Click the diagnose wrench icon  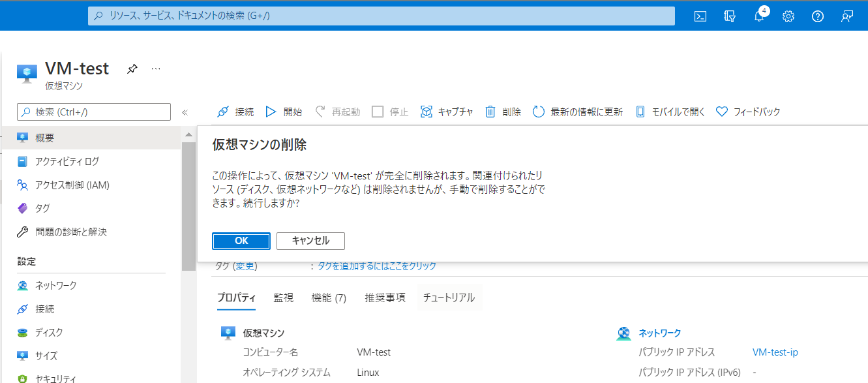23,232
